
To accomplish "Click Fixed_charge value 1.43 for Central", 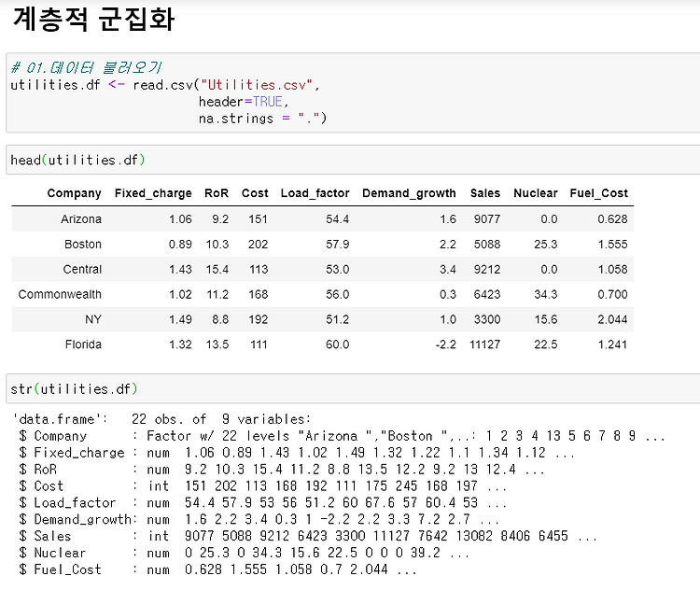I will tap(180, 269).
